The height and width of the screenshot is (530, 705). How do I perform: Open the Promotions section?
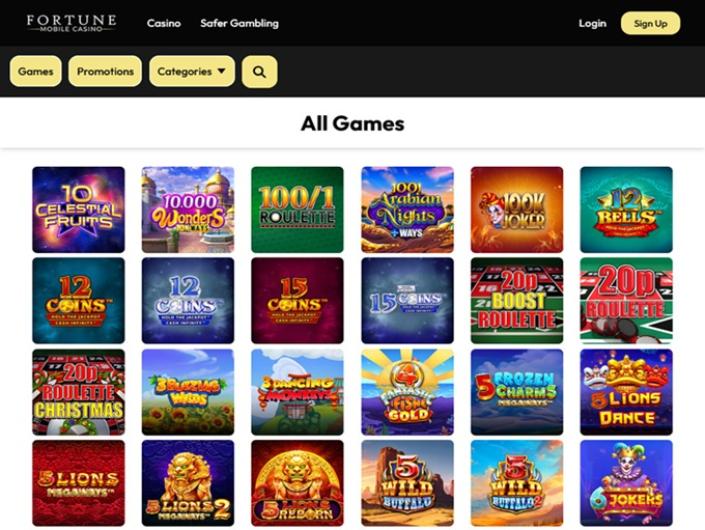(105, 71)
